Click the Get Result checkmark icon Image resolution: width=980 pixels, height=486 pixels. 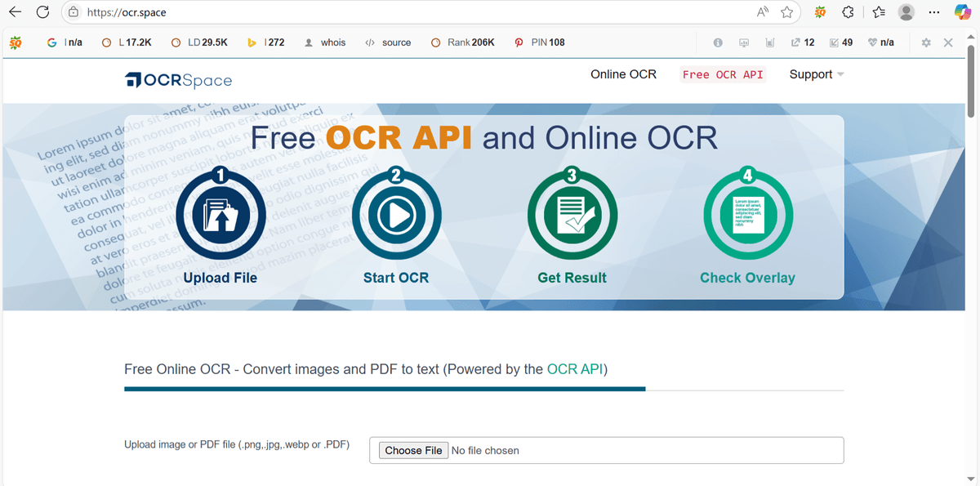(572, 215)
